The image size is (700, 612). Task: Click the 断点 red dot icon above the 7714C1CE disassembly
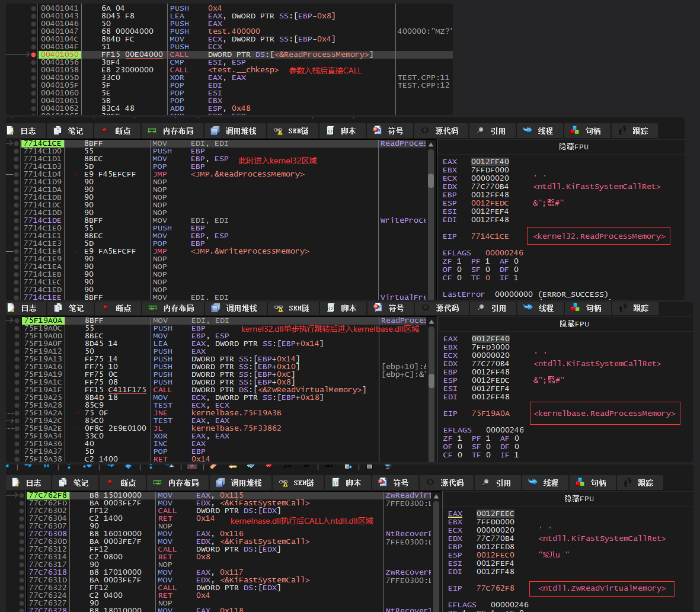point(104,131)
